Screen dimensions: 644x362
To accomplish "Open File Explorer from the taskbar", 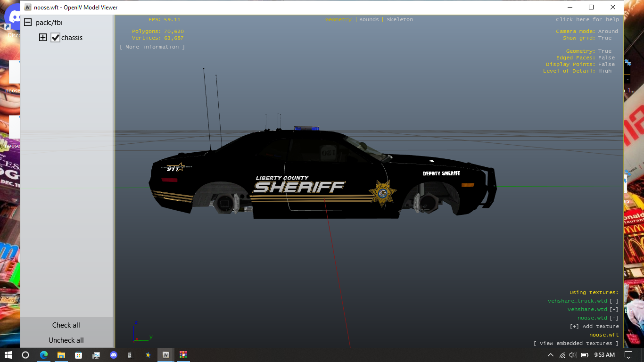I will pyautogui.click(x=61, y=355).
